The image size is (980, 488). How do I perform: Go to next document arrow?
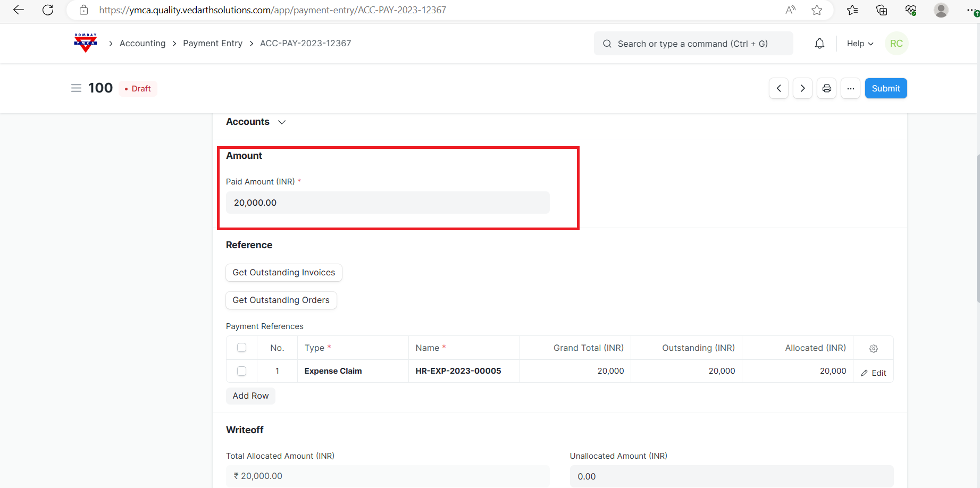point(802,88)
